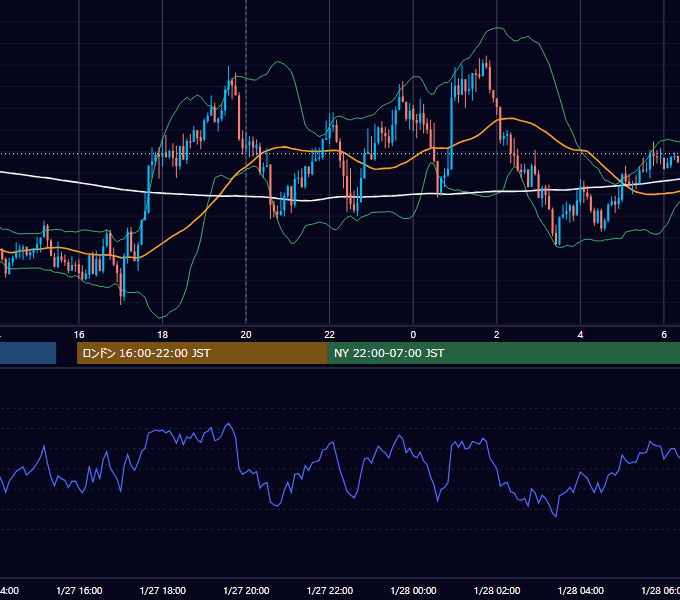Click the 1/27 18:00 date label
Screen dimensions: 680x600
point(163,590)
